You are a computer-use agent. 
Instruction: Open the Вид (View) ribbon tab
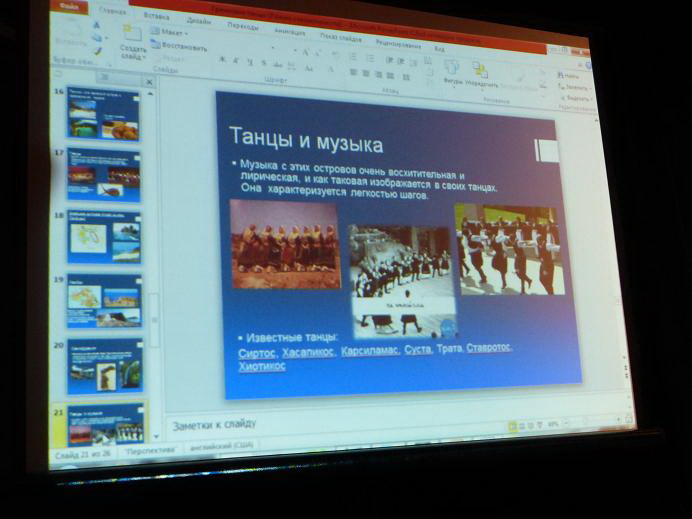pos(439,49)
